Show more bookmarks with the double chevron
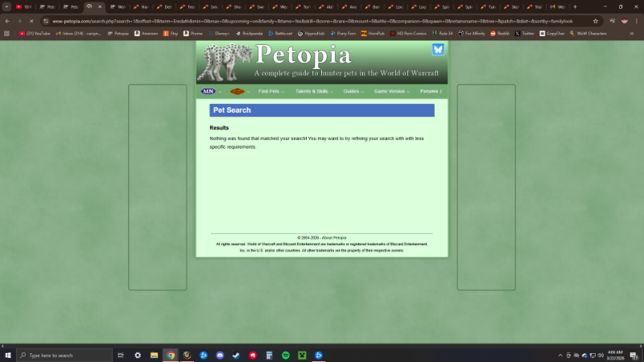The height and width of the screenshot is (362, 644). pos(632,34)
